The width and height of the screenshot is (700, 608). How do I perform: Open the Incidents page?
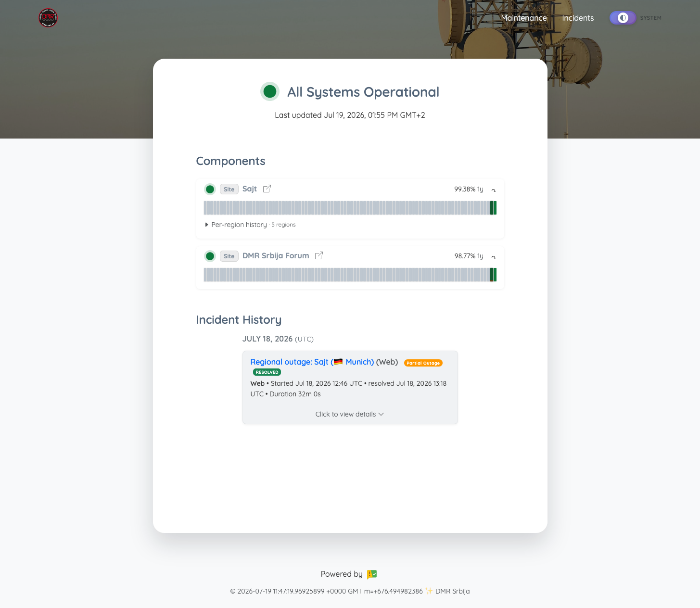tap(578, 18)
